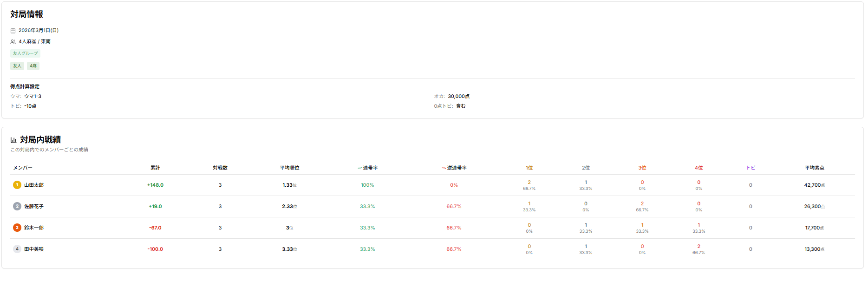Click the people icon beside 4人麻雀
This screenshot has width=868, height=301.
point(13,42)
